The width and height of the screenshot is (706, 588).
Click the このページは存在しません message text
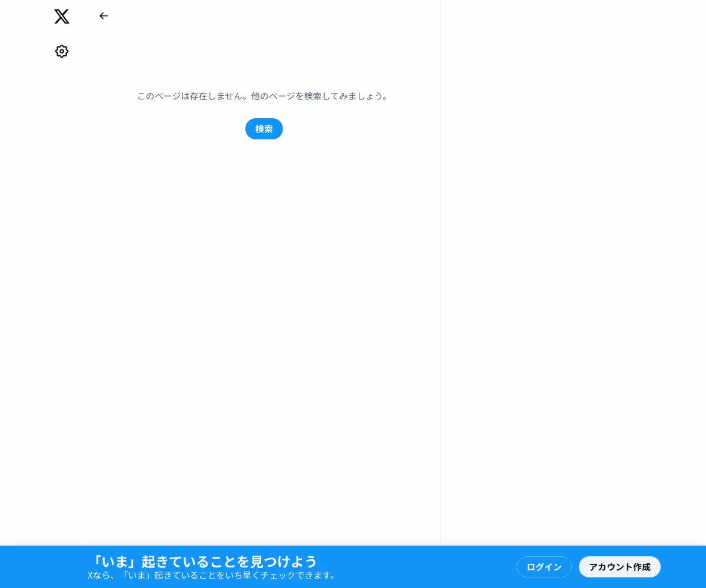pos(264,96)
